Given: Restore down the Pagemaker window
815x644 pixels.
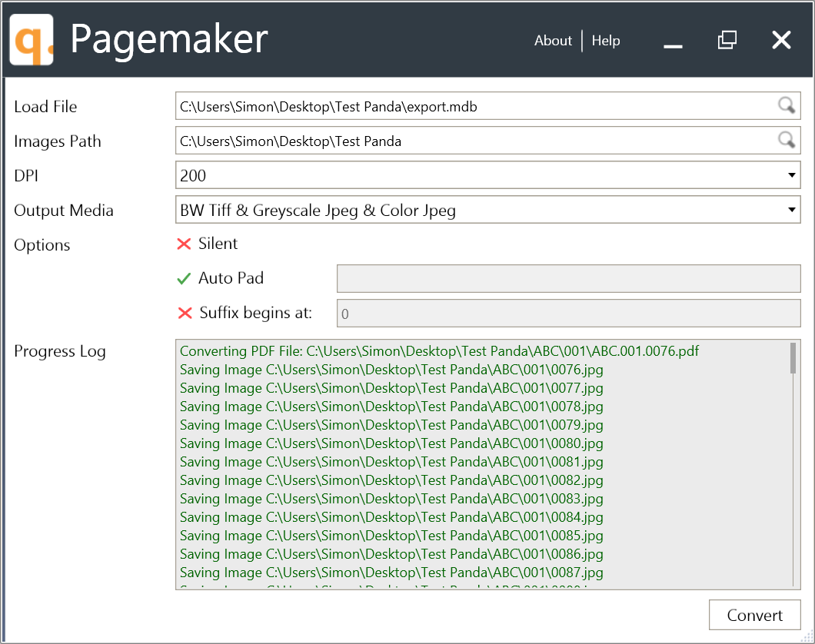Looking at the screenshot, I should pyautogui.click(x=727, y=40).
